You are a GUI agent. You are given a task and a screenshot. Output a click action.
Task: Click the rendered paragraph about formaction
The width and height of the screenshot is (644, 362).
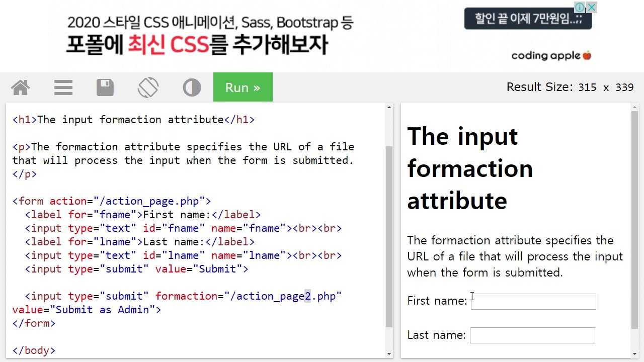coord(515,256)
